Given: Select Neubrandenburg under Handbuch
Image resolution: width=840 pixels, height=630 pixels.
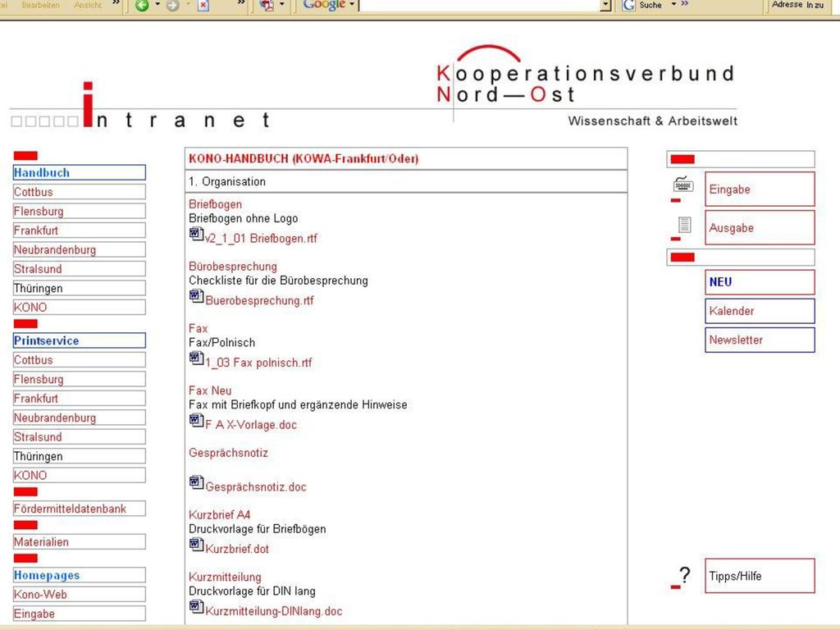Looking at the screenshot, I should pos(80,249).
